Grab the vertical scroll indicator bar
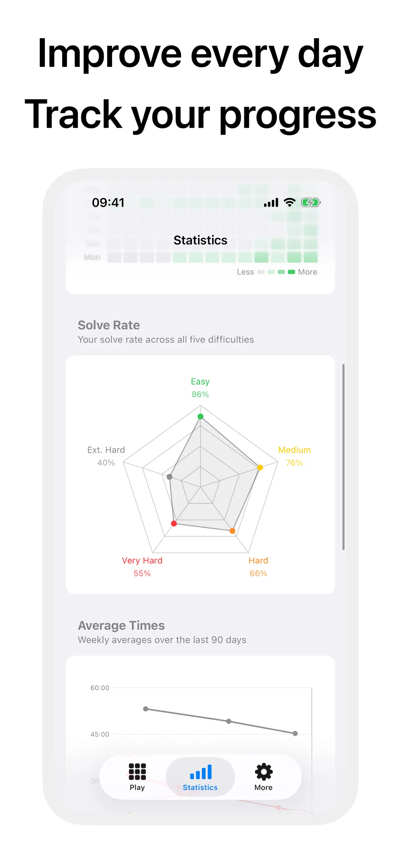Screen dimensions: 401x868 344,457
